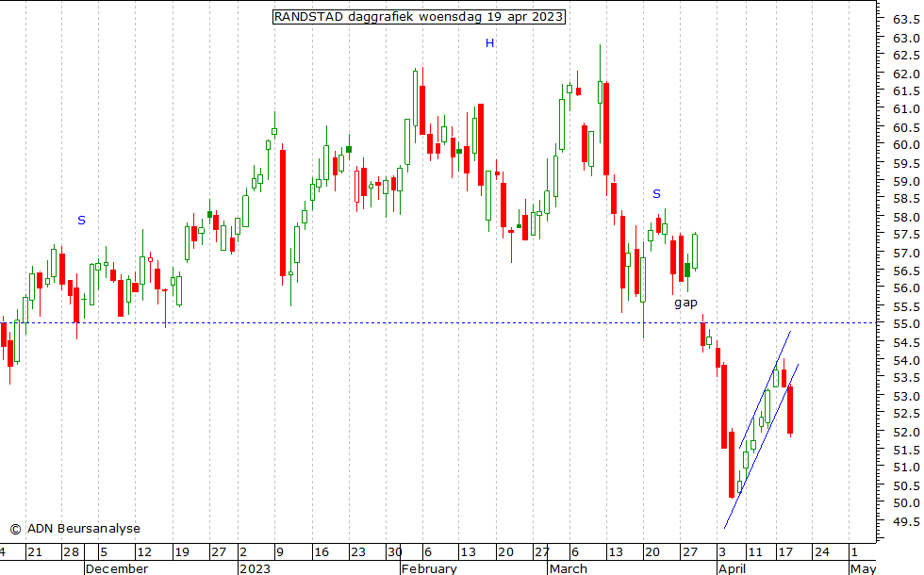Select the 58.0 price axis value
The image size is (924, 575).
[906, 218]
